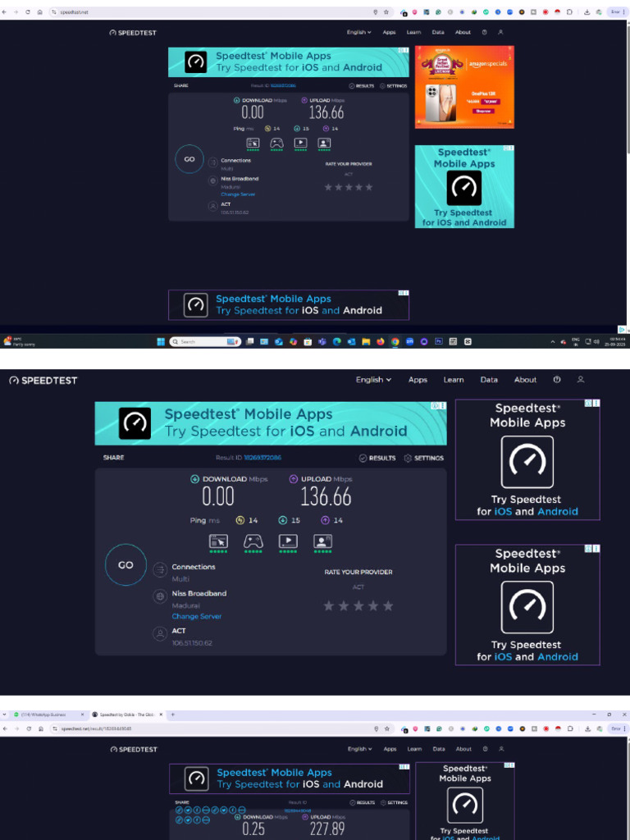Click address bar in top screenshot browser
This screenshot has height=840, width=630.
(x=214, y=11)
